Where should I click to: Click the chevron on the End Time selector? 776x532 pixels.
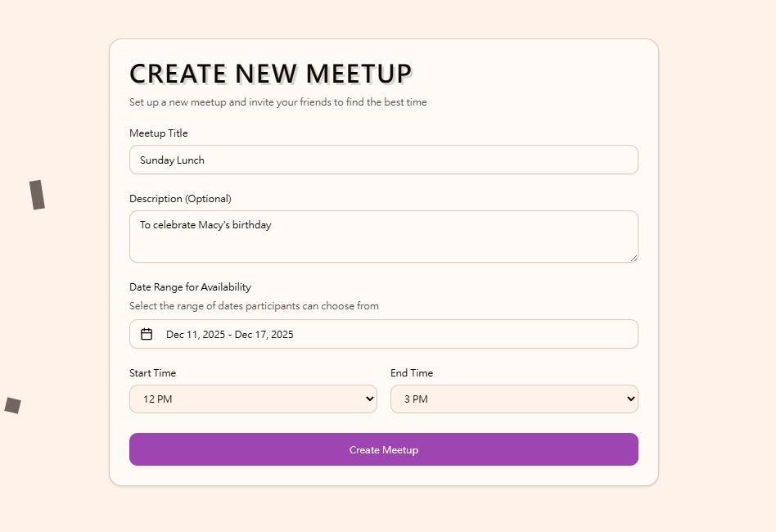tap(631, 399)
